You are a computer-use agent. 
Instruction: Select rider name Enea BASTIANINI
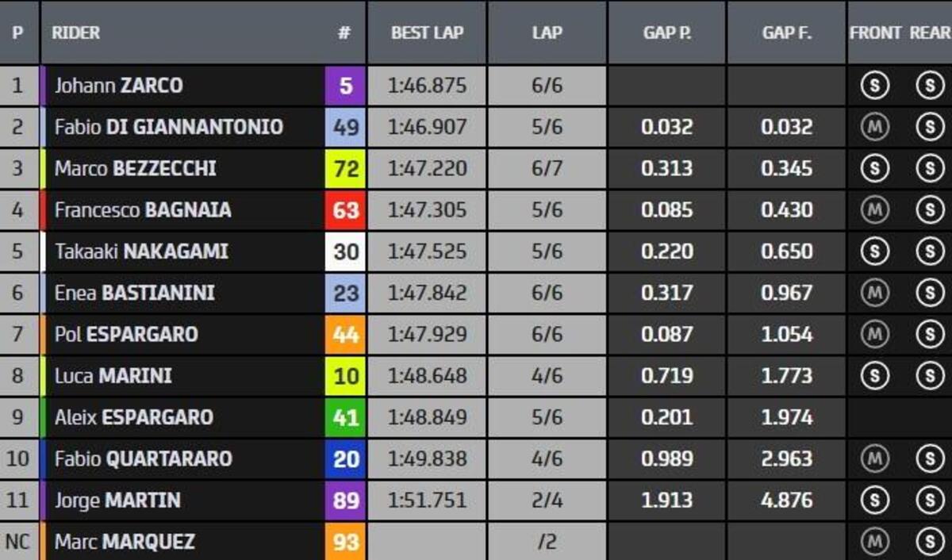pyautogui.click(x=134, y=293)
